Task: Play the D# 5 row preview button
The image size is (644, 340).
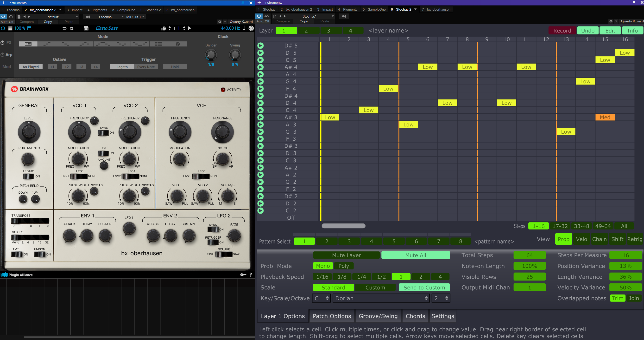Action: (x=260, y=46)
